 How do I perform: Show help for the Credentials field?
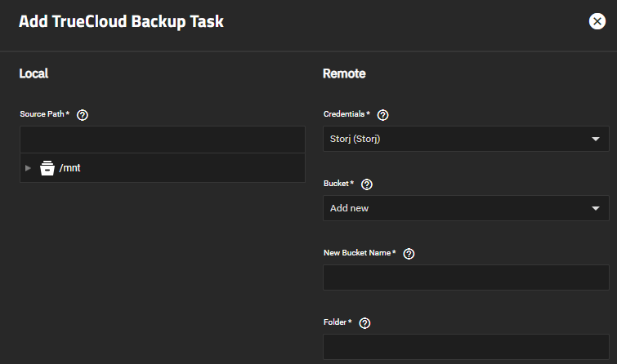tap(383, 115)
